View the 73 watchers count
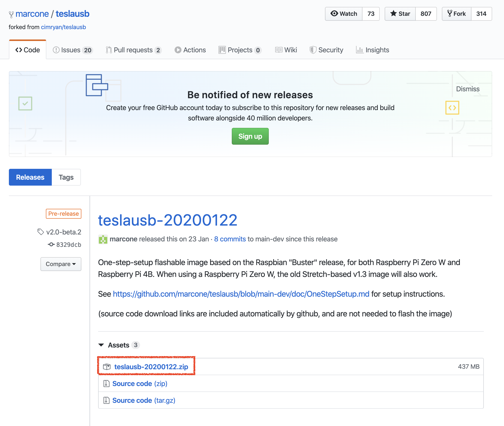Image resolution: width=504 pixels, height=426 pixels. [371, 14]
